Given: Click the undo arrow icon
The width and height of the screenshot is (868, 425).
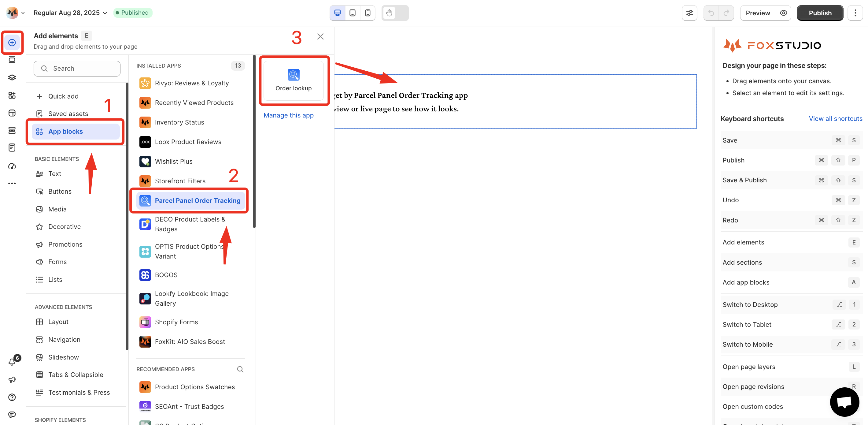Looking at the screenshot, I should click(711, 13).
